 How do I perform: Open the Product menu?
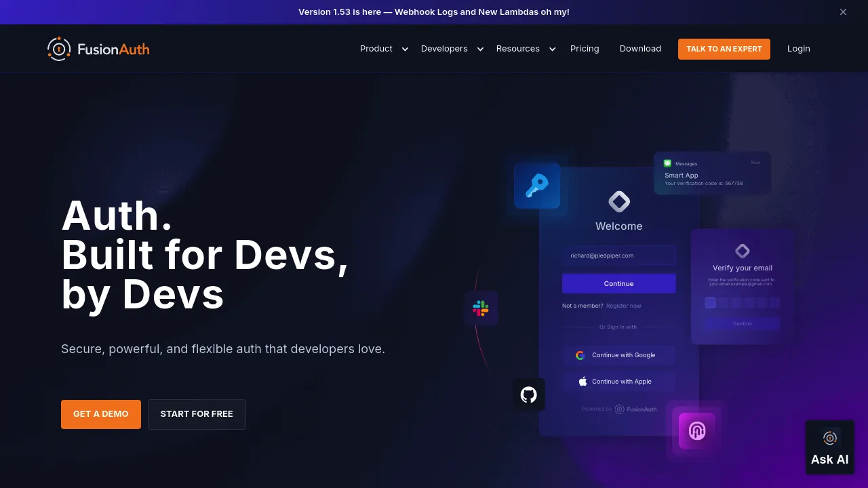(376, 49)
